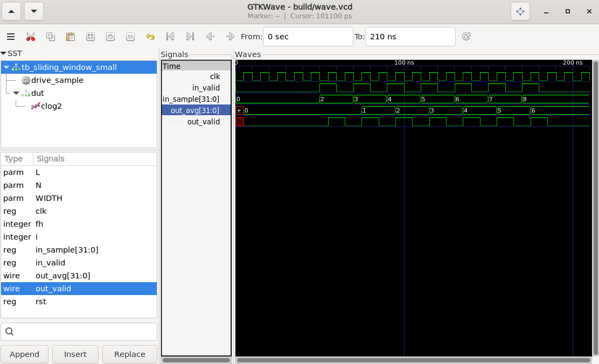Collapse the SST panel expander

click(4, 53)
